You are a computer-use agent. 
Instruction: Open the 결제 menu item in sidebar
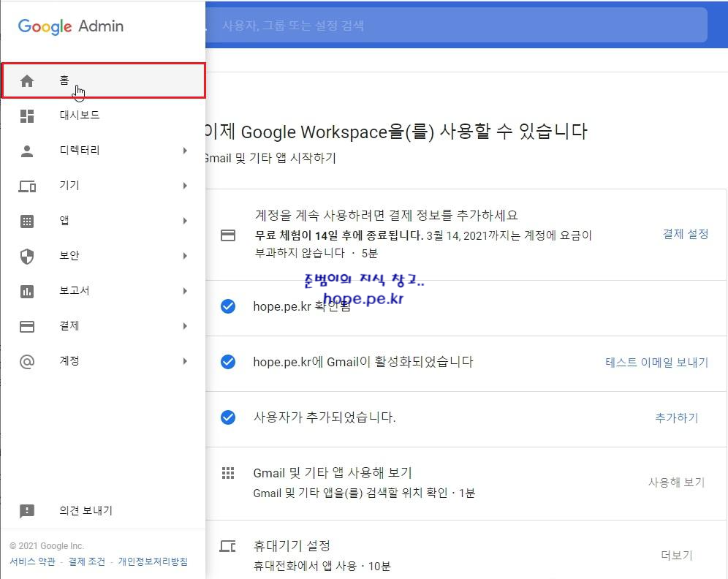pyautogui.click(x=103, y=326)
